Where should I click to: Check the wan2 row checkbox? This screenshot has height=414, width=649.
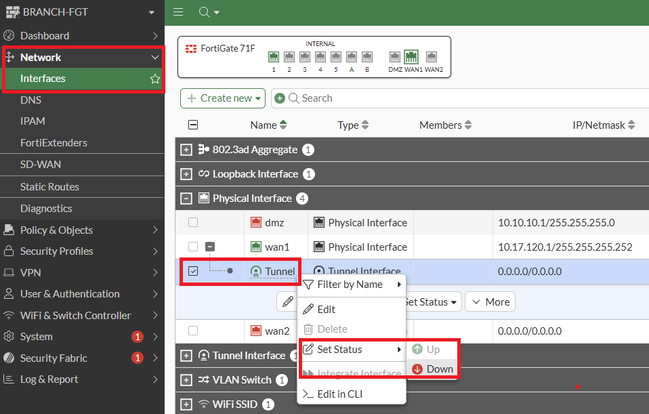(x=193, y=331)
